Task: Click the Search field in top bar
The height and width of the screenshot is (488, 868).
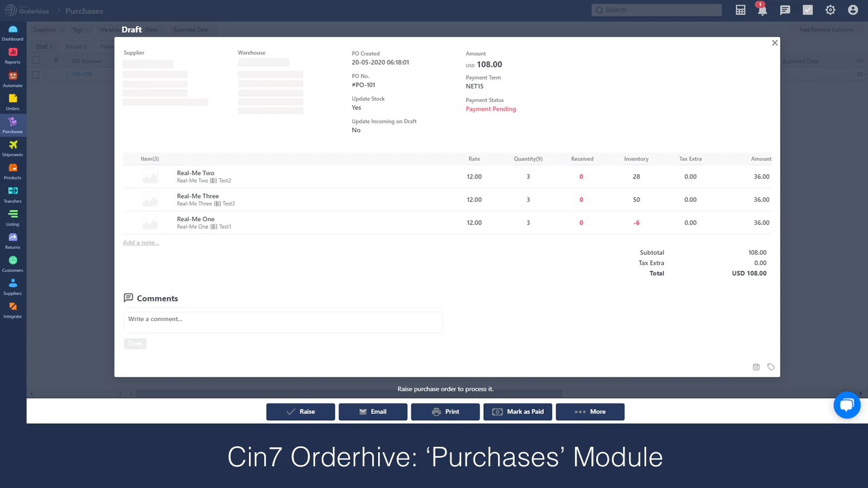Action: pos(656,10)
